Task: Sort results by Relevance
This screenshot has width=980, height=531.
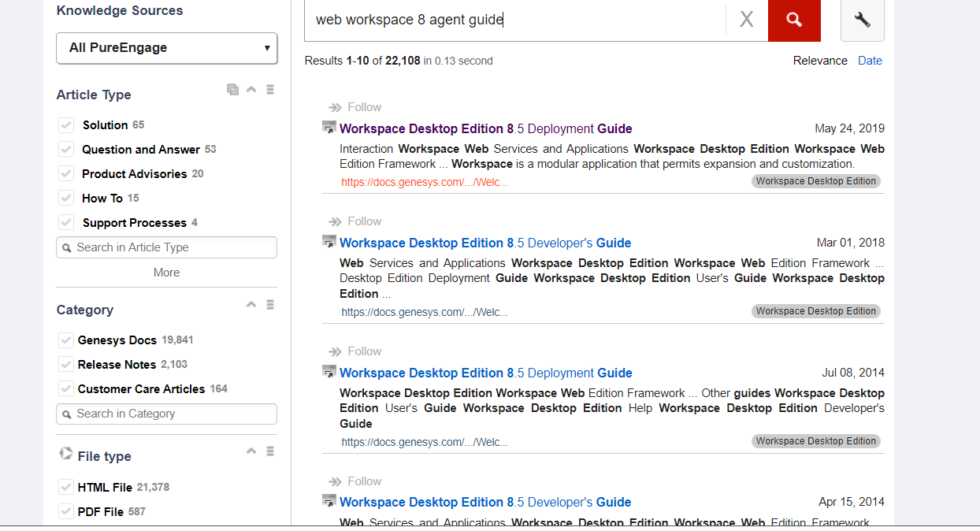Action: [820, 61]
